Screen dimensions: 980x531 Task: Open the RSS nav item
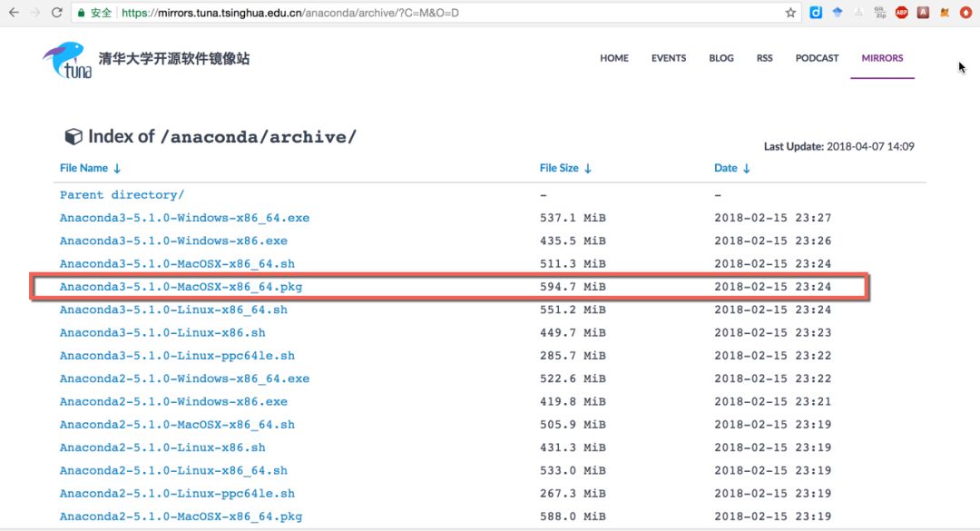click(x=764, y=58)
